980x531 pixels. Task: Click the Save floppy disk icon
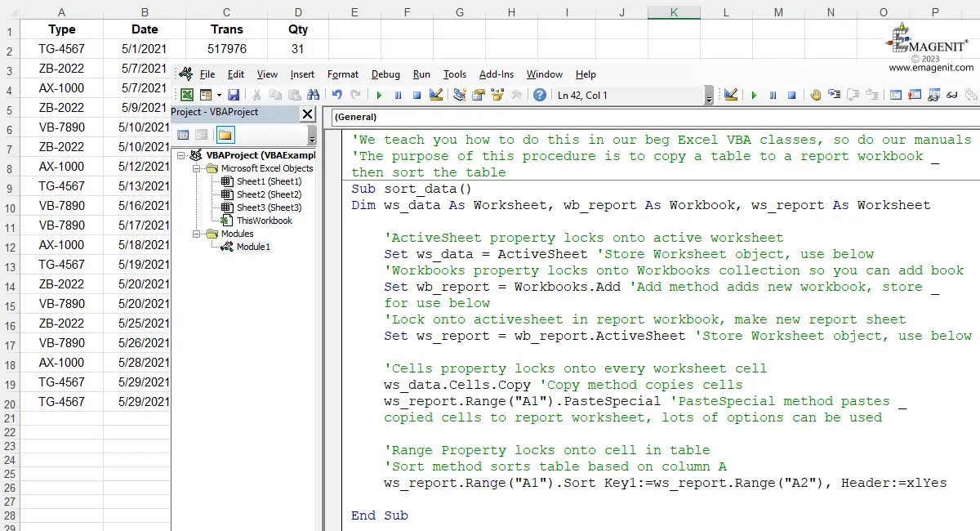pos(234,95)
